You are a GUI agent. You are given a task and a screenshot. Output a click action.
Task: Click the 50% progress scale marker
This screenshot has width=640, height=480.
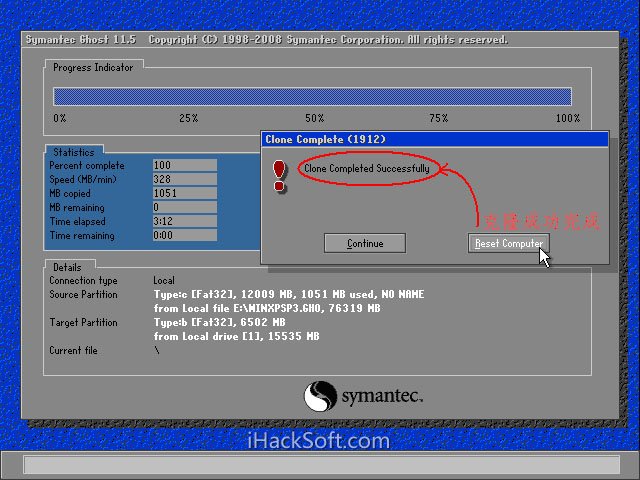[314, 118]
